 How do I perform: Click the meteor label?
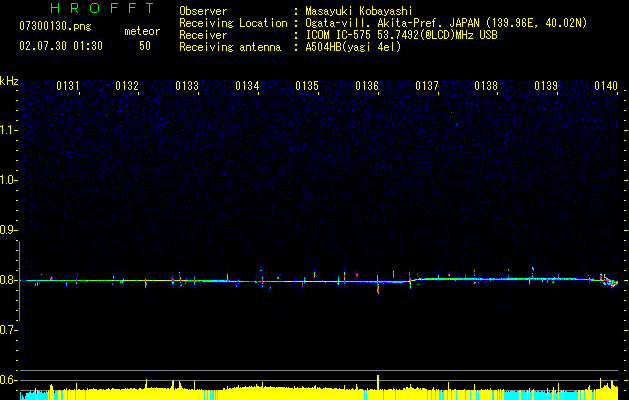[x=142, y=31]
